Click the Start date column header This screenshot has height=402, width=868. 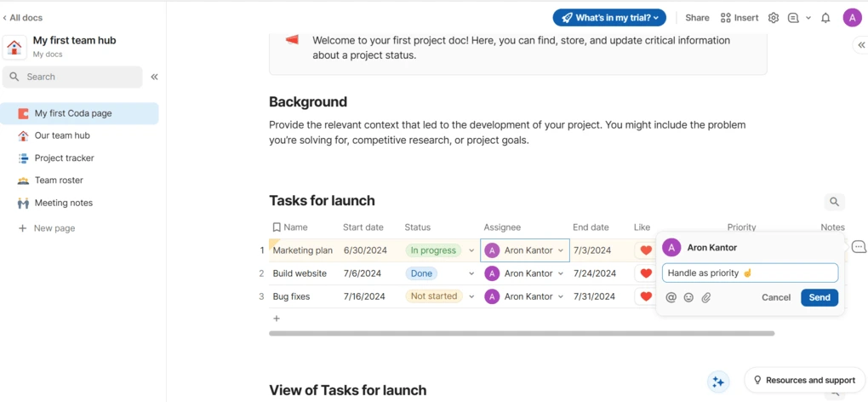363,227
